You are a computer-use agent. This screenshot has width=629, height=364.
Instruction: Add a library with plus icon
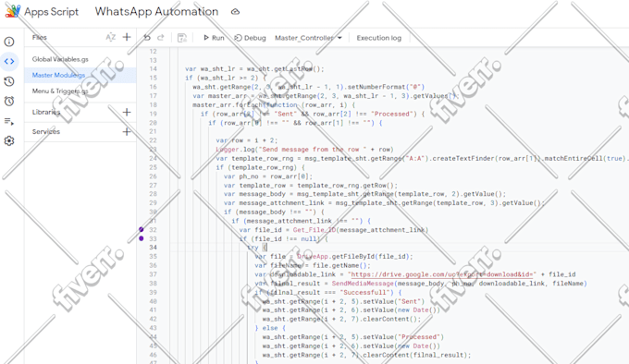(x=127, y=112)
